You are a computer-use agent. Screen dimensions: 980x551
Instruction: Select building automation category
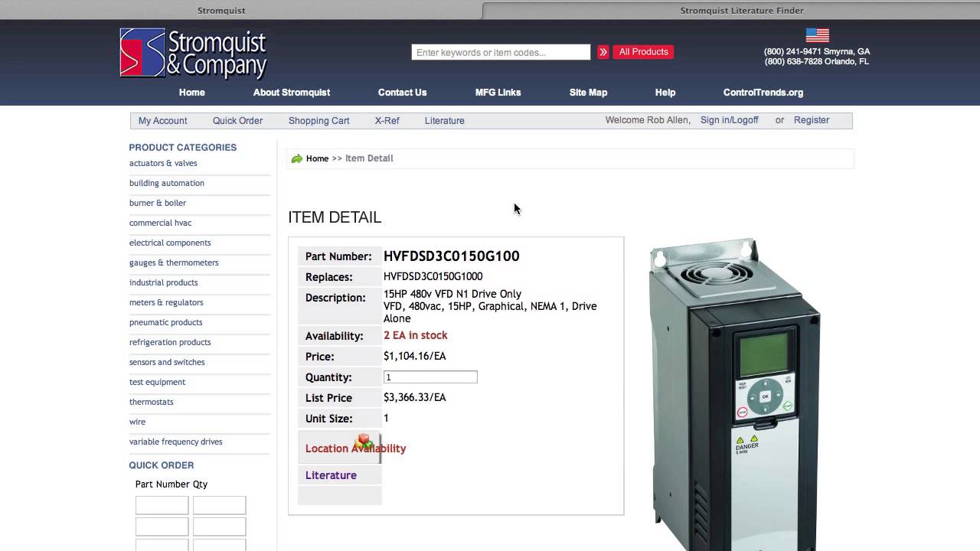pos(167,183)
